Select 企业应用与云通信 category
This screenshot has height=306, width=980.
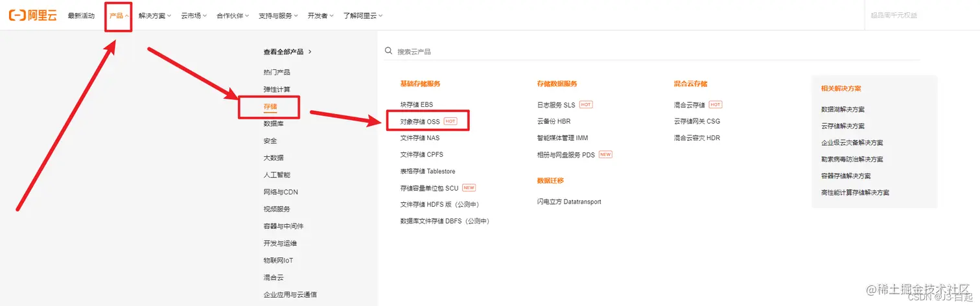pyautogui.click(x=290, y=294)
